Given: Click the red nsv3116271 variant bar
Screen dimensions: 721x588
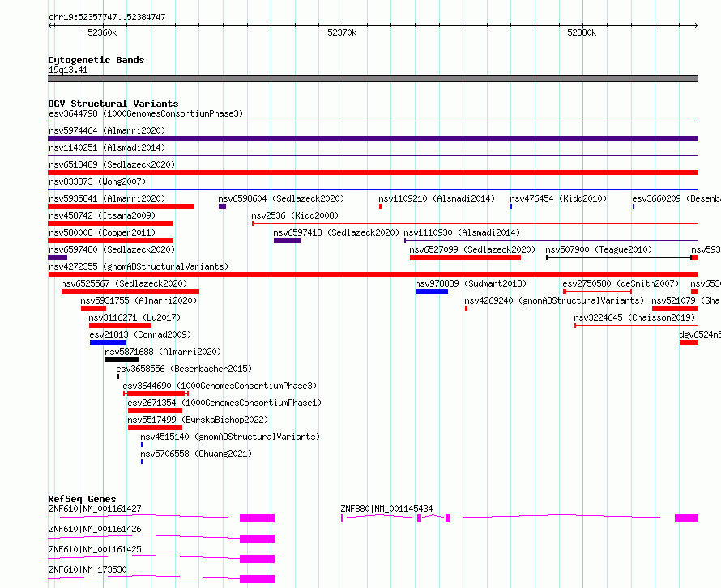Looking at the screenshot, I should [x=120, y=326].
